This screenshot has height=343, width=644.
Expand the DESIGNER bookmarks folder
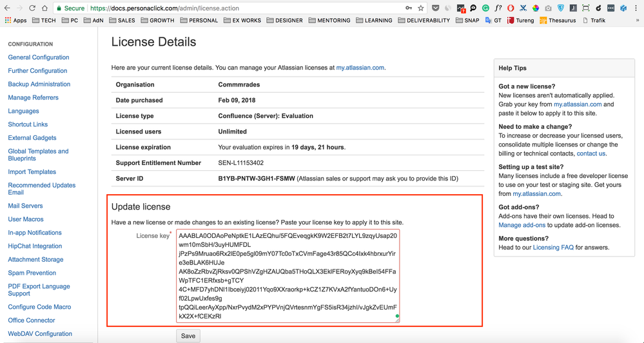tap(285, 20)
